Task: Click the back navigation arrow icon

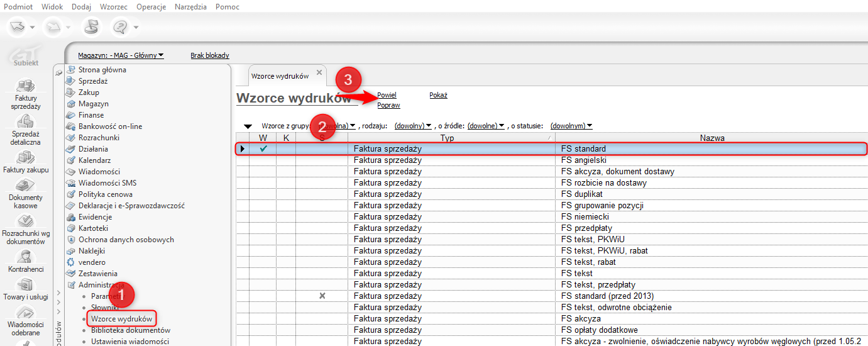Action: pyautogui.click(x=17, y=27)
